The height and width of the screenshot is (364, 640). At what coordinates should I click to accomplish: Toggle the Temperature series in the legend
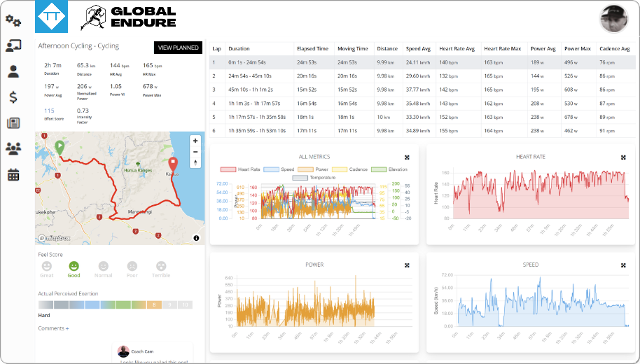pos(313,178)
